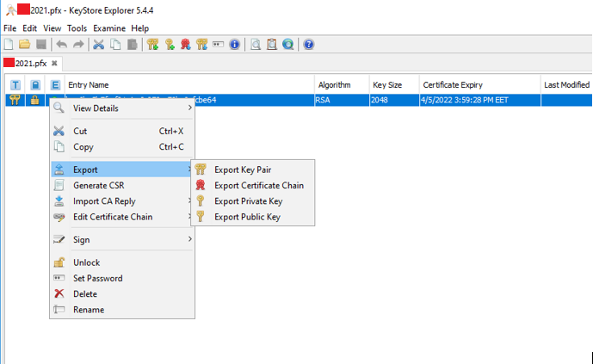This screenshot has width=593, height=364.
Task: Close the 2021.pfx tab
Action: click(54, 64)
